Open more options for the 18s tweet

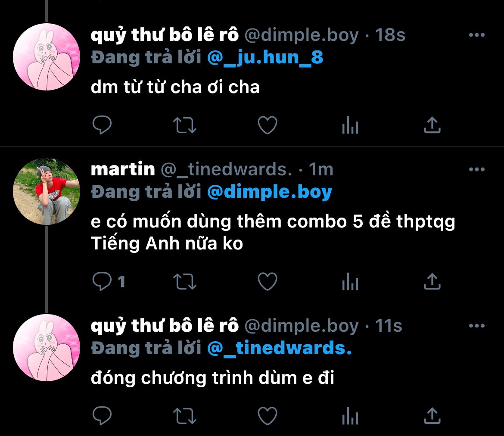coord(477,35)
